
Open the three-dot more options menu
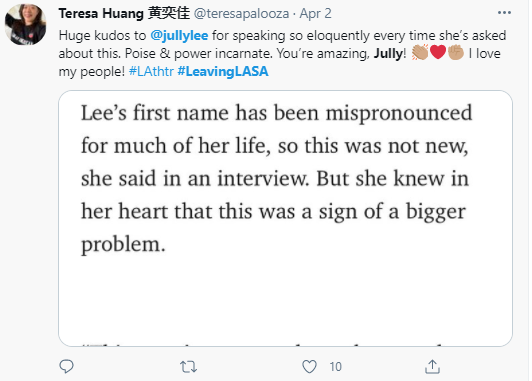[x=504, y=13]
